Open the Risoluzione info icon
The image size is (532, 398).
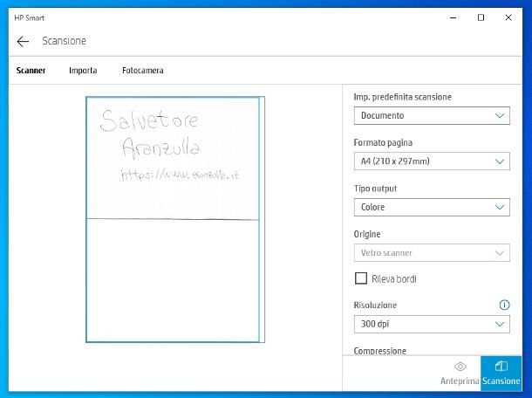tap(504, 305)
